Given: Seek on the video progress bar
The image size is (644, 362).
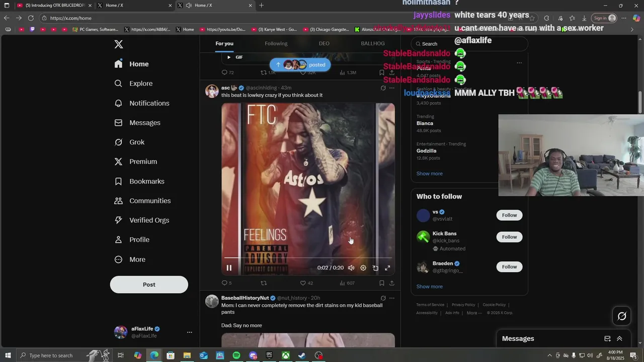Looking at the screenshot, I should 308,258.
